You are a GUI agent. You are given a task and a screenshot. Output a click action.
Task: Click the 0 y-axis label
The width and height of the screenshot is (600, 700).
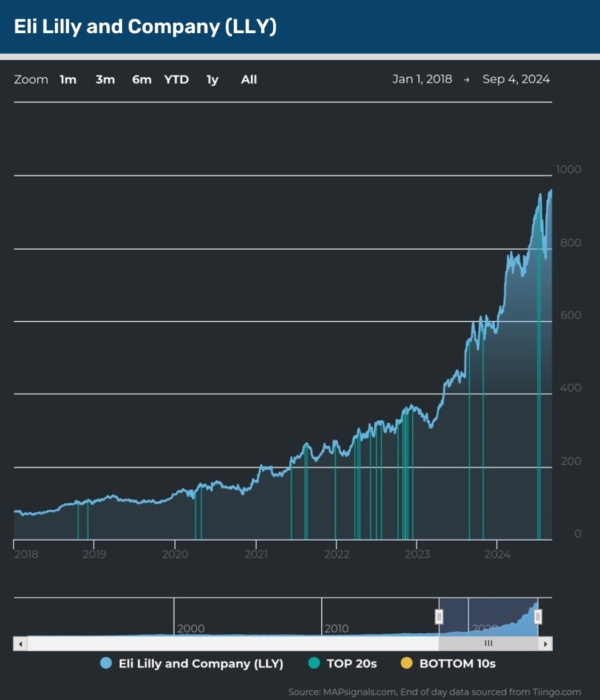(578, 533)
